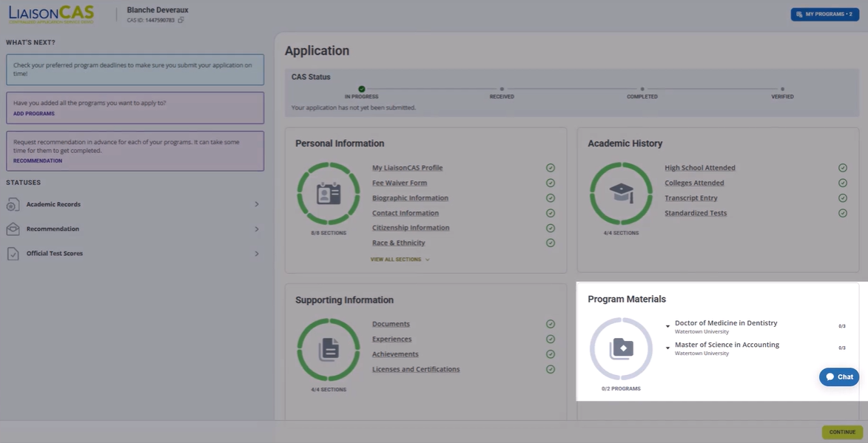Click the checkmark beside Documents
Screen dimensions: 868x443
[551, 324]
